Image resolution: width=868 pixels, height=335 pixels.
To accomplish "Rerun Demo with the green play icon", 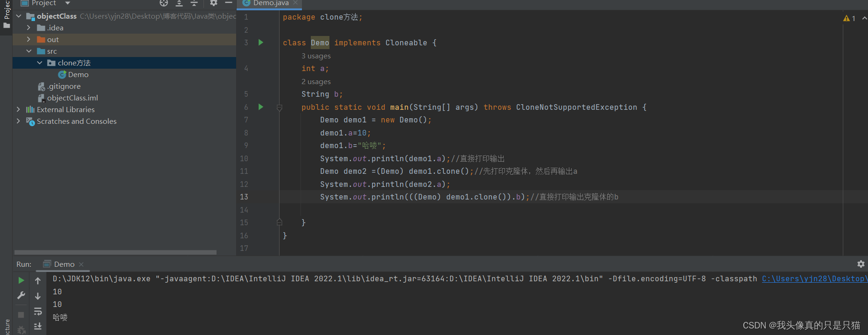I will pos(21,280).
